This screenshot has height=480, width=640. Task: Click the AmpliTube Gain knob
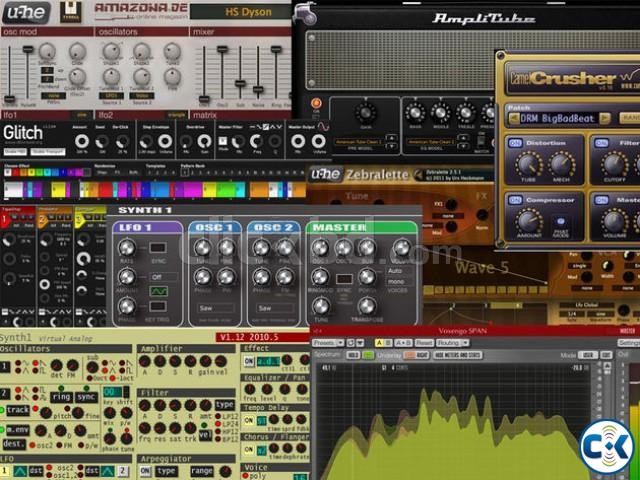point(365,113)
